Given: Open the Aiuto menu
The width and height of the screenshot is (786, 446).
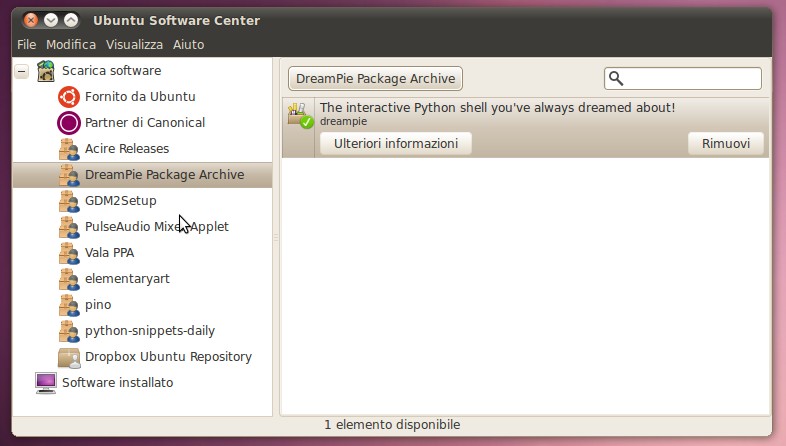Looking at the screenshot, I should pyautogui.click(x=188, y=45).
